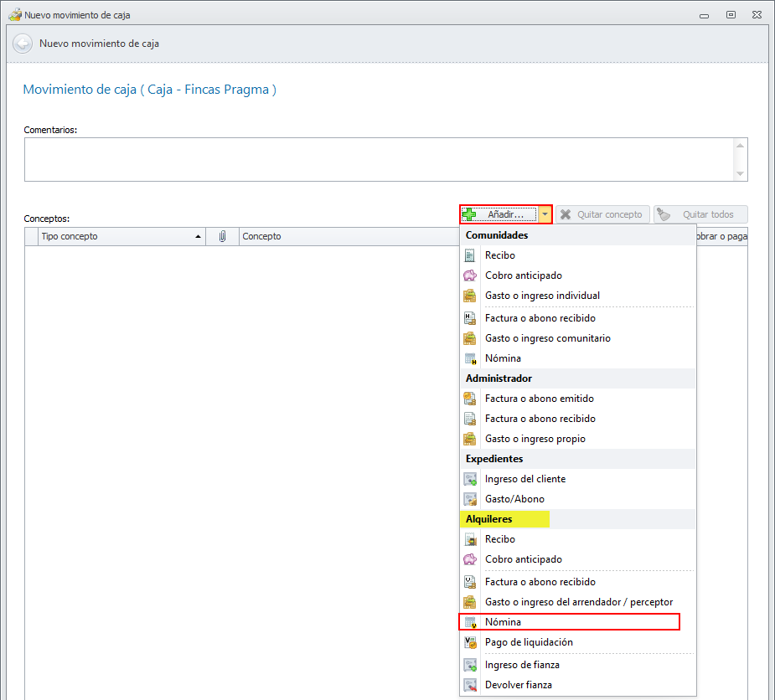Click Recibo icon under Alquileres
The height and width of the screenshot is (700, 775).
(x=470, y=539)
